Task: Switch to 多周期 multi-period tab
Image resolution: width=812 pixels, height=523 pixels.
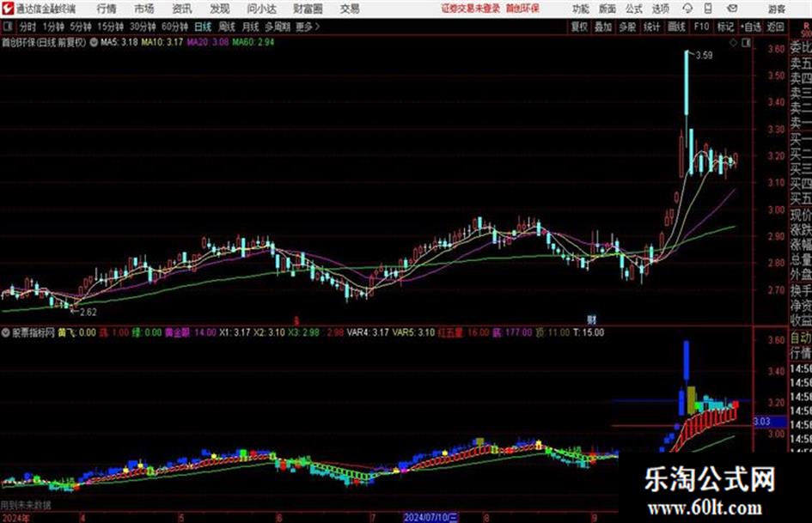Action: click(x=277, y=27)
